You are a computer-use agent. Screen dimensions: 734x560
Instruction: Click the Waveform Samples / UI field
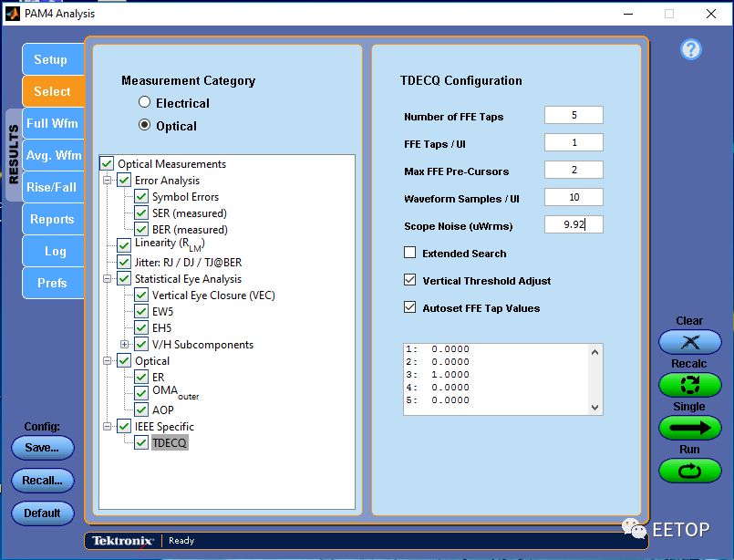tap(574, 197)
